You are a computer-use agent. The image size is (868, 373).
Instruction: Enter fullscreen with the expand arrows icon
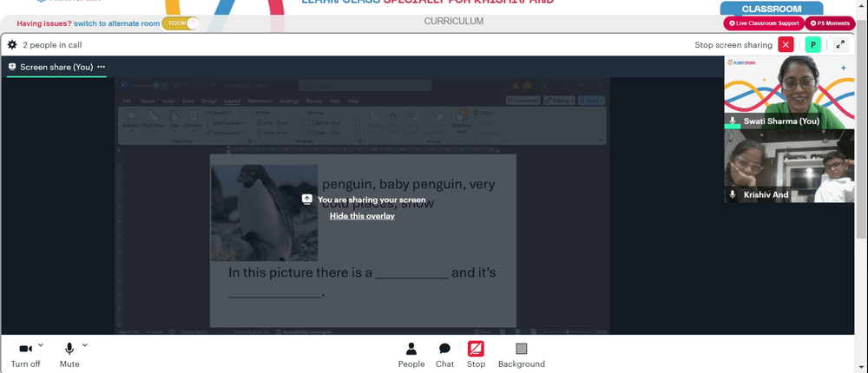(840, 45)
